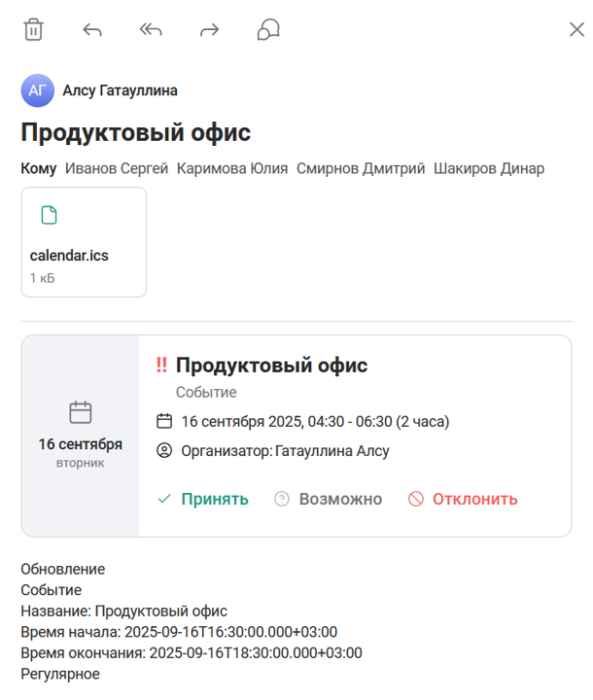Screen dimensions: 593x700
Task: Close the email view
Action: 576,30
